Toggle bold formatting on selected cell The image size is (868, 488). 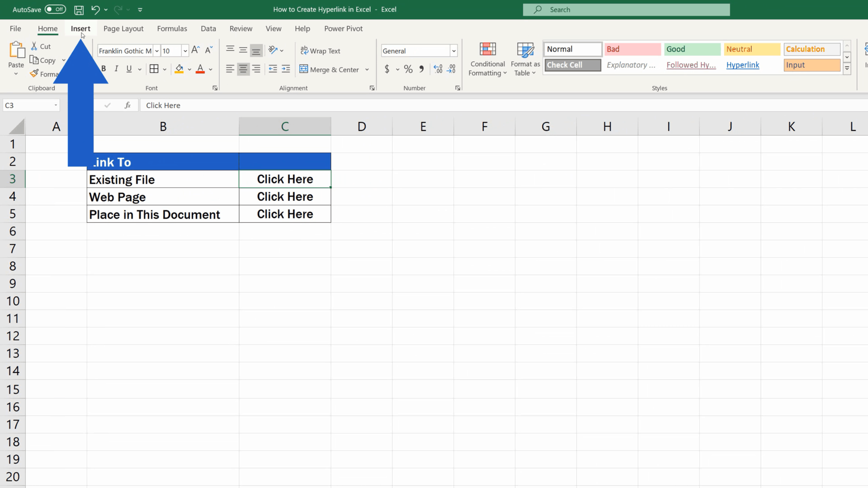103,69
